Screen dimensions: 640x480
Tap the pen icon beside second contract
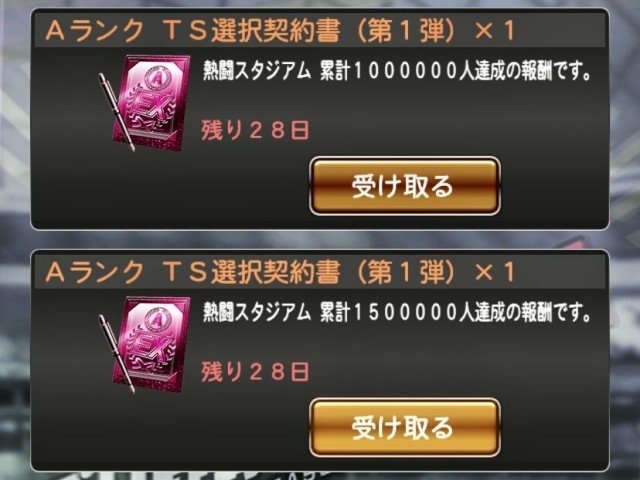(116, 354)
